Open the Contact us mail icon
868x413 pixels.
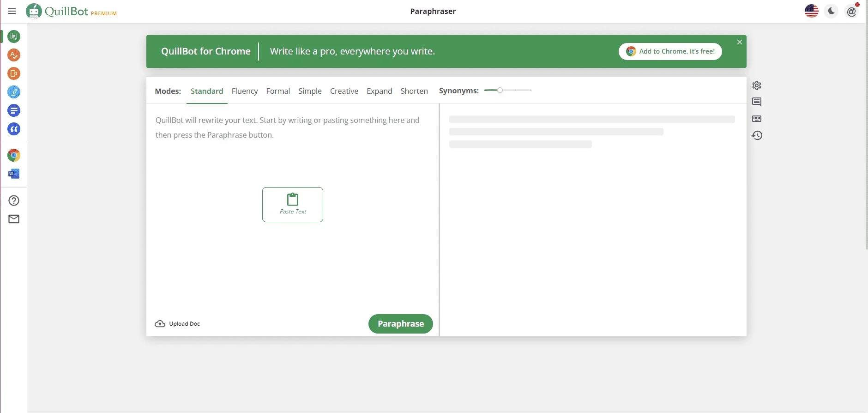14,219
